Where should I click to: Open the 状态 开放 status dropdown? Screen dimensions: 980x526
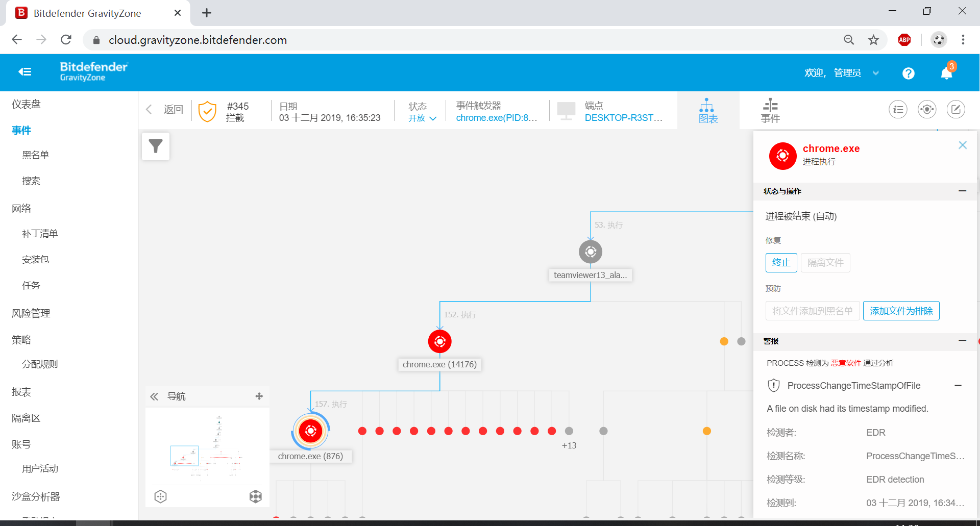tap(423, 118)
